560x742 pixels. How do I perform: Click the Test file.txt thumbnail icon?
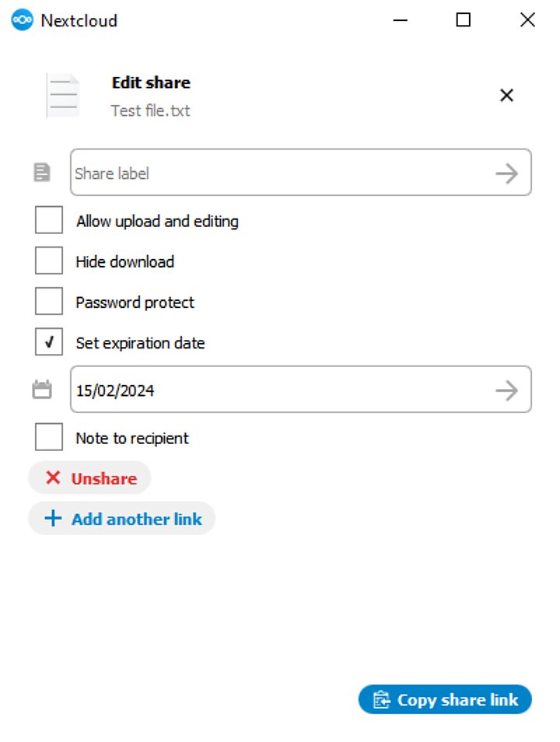coord(62,94)
